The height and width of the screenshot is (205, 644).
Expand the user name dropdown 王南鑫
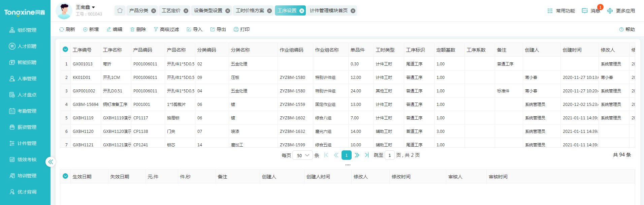pyautogui.click(x=93, y=7)
